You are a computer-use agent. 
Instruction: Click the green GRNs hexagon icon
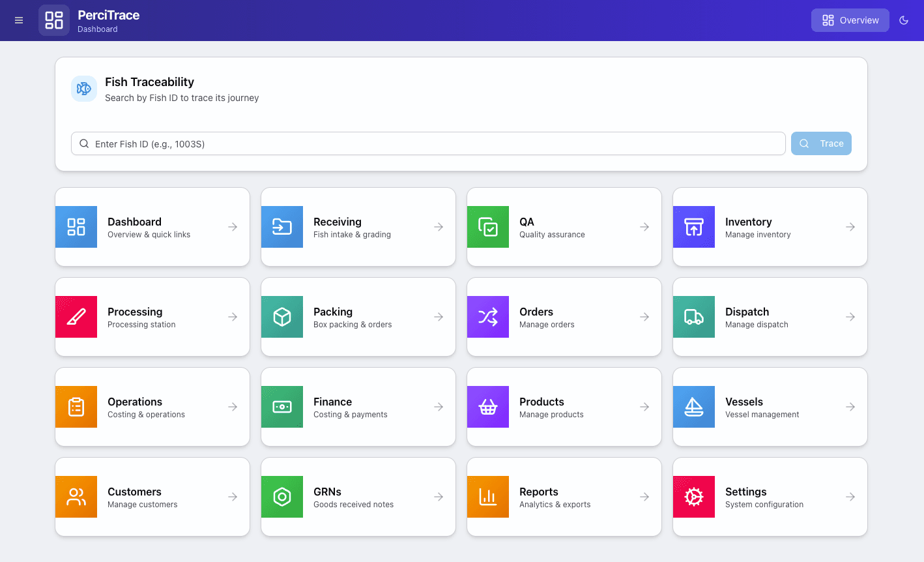(282, 497)
